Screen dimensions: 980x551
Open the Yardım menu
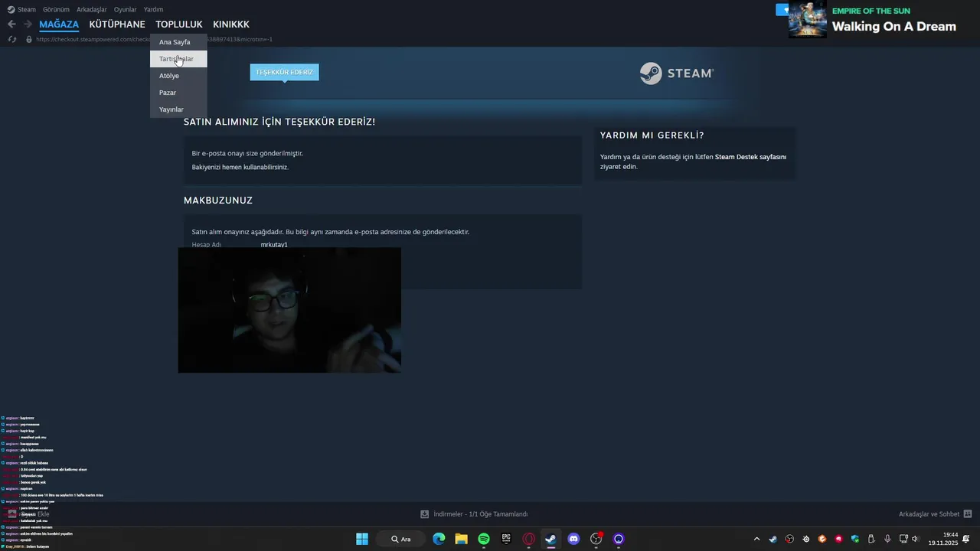point(153,9)
